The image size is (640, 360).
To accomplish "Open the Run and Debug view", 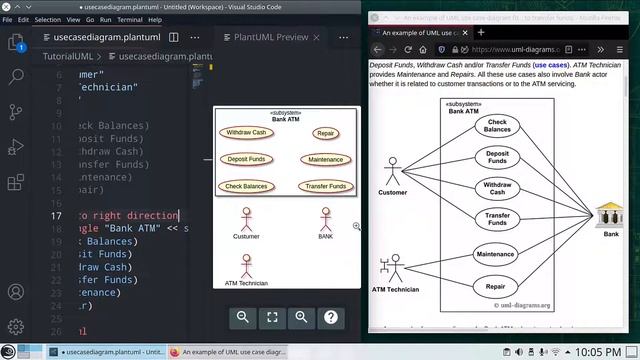I will coord(16,147).
